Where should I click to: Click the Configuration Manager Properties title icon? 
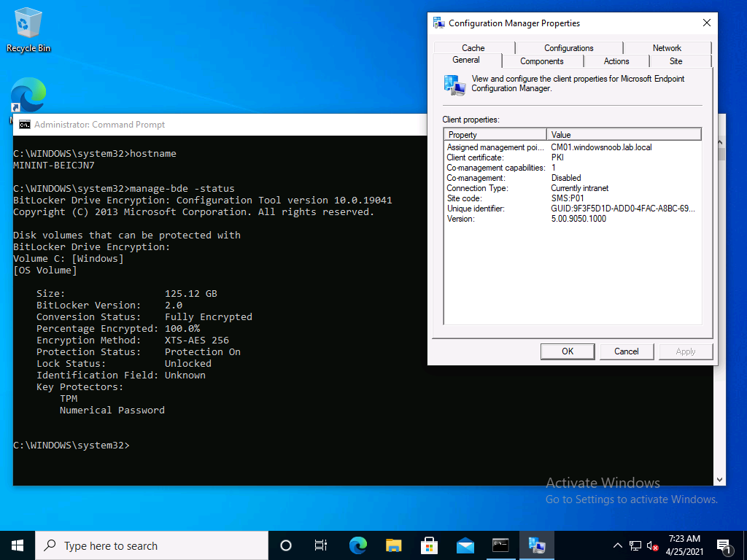pos(438,23)
